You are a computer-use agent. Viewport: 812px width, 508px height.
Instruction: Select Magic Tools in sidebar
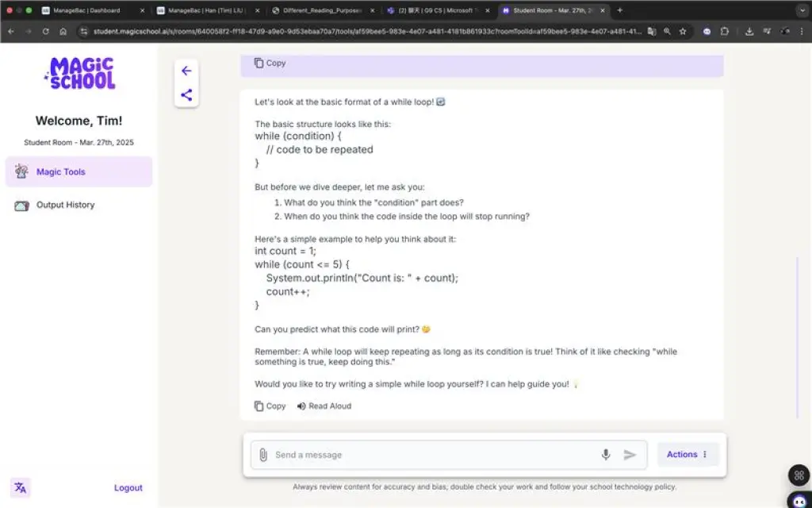(x=79, y=171)
